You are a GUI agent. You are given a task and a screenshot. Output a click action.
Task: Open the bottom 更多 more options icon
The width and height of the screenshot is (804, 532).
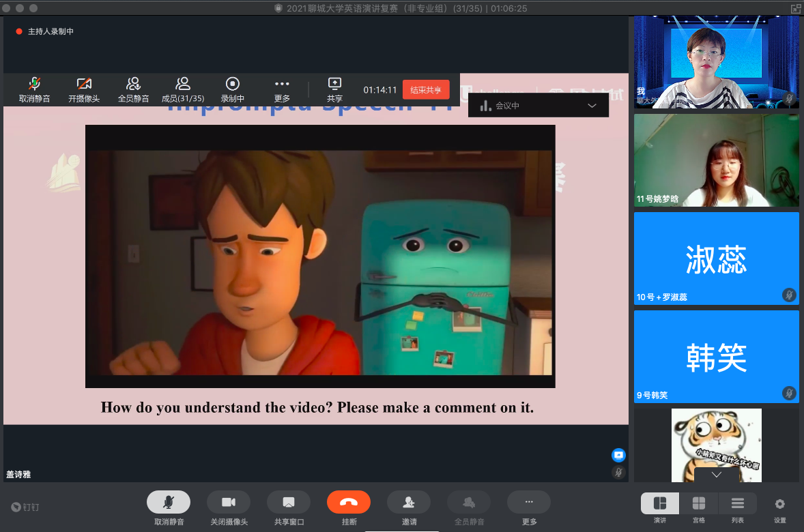[528, 503]
